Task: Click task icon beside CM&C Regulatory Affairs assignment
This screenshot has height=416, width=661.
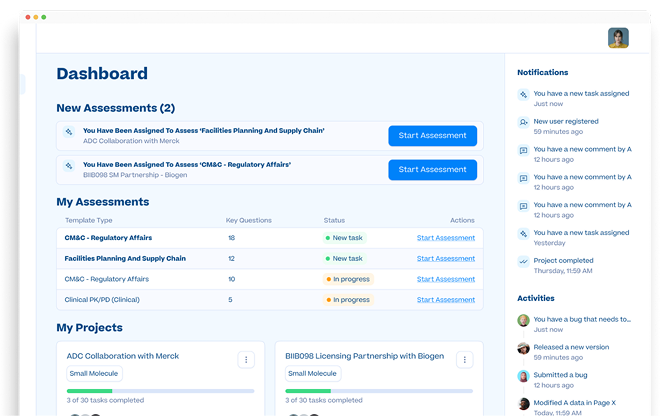Action: point(69,166)
